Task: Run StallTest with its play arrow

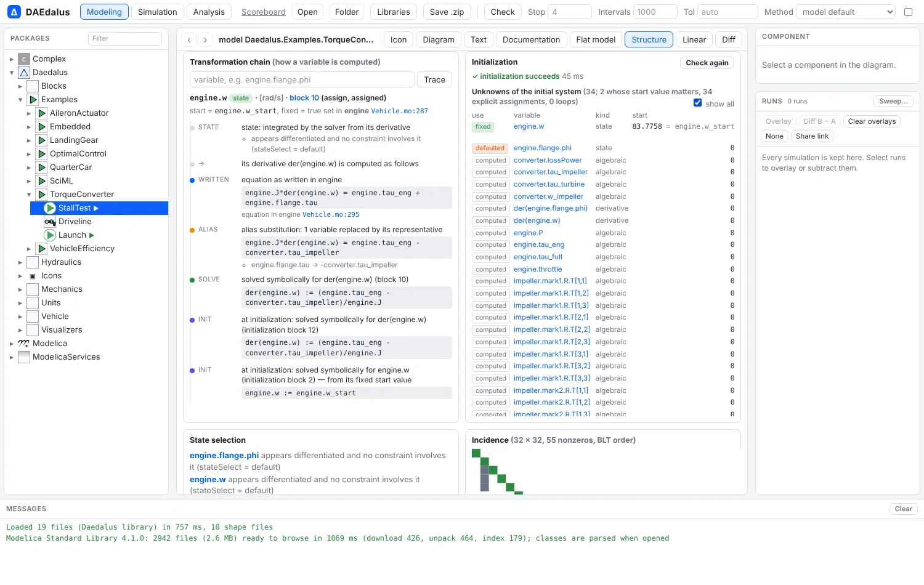Action: pyautogui.click(x=96, y=208)
